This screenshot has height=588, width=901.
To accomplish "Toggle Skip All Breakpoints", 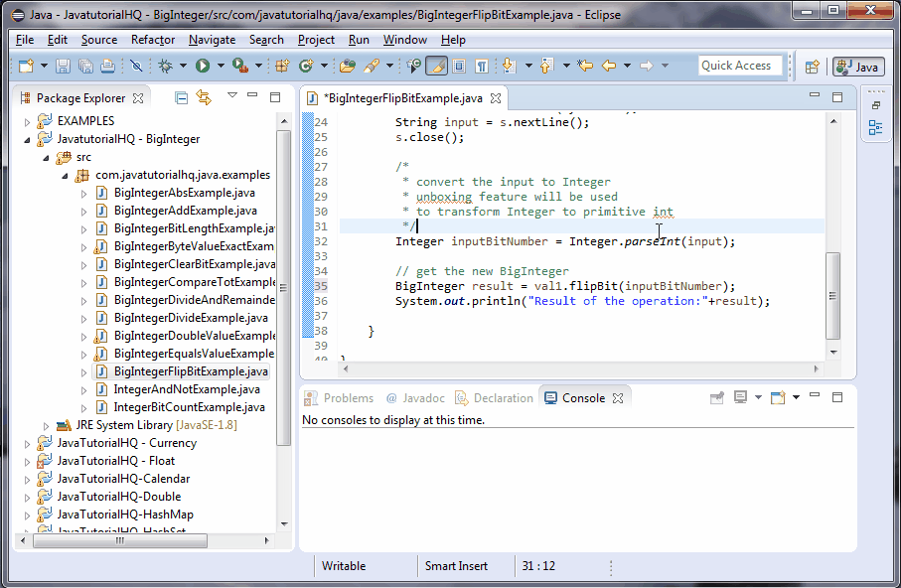I will [137, 66].
